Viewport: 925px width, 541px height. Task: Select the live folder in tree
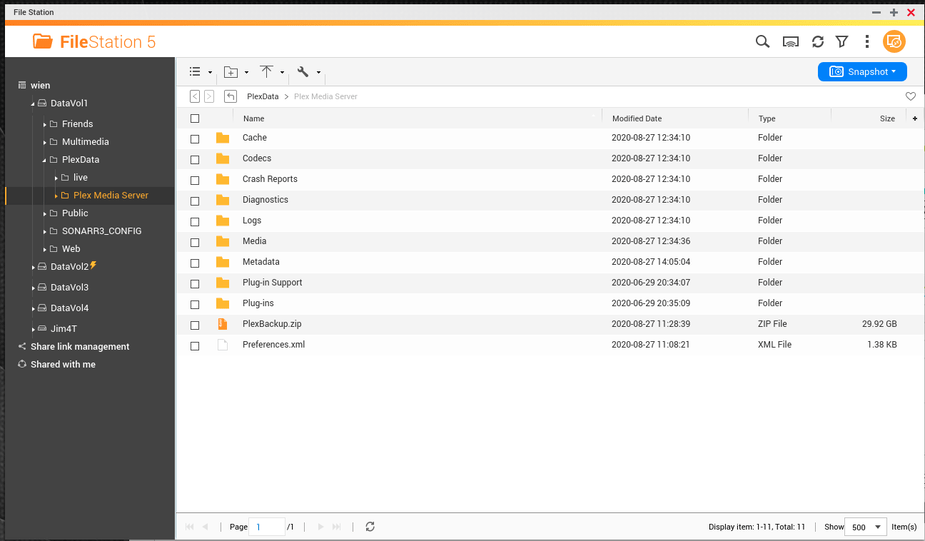[x=80, y=178]
